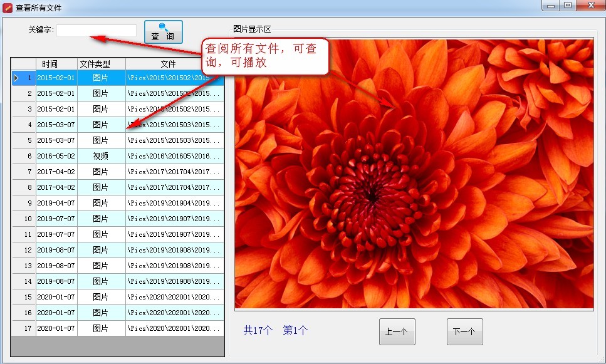606x364 pixels.
Task: Select row 12 date 2019-08-07
Action: [56, 250]
